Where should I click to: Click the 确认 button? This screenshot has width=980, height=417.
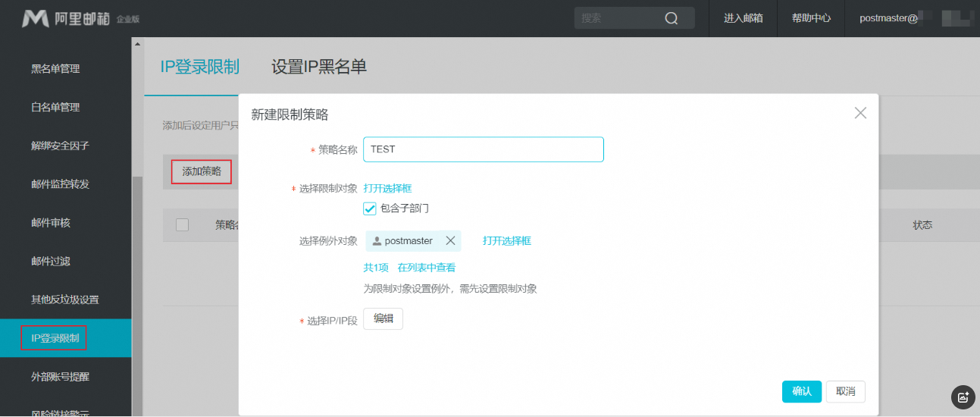click(801, 391)
